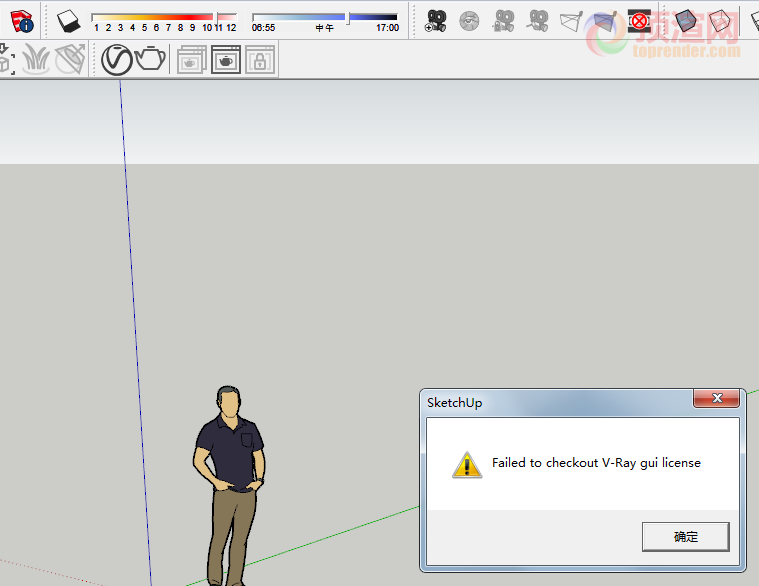Create a new Advanced Camera icon

coord(435,21)
